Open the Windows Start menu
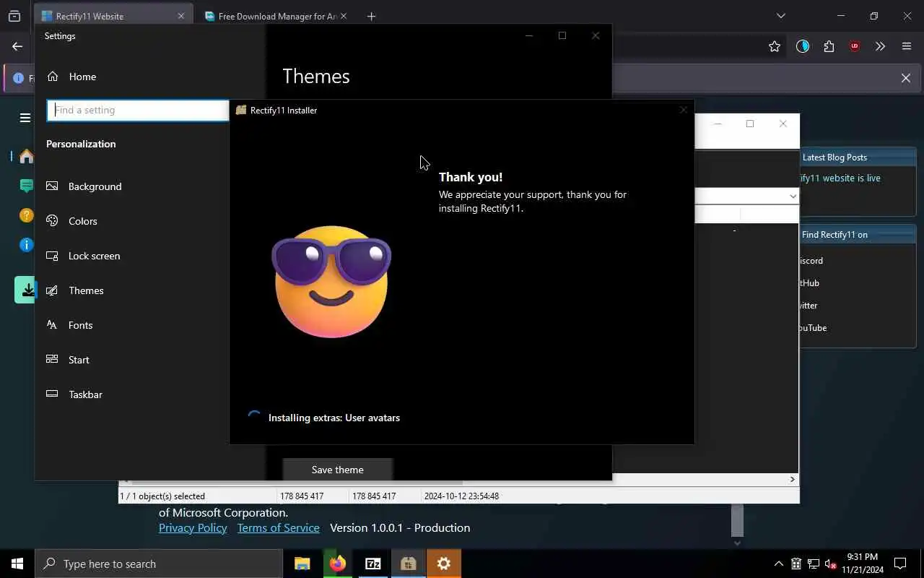The width and height of the screenshot is (924, 578). point(17,564)
